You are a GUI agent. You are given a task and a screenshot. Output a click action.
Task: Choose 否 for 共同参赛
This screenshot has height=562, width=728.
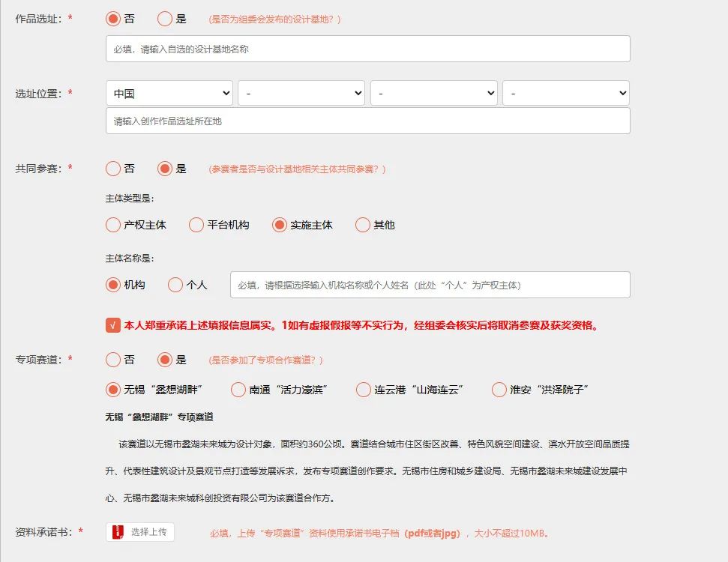(x=112, y=169)
